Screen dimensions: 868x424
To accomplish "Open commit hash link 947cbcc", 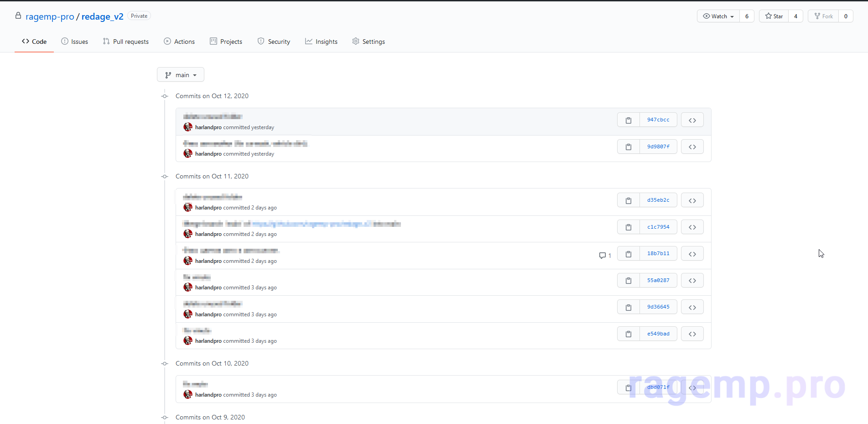I will point(658,120).
